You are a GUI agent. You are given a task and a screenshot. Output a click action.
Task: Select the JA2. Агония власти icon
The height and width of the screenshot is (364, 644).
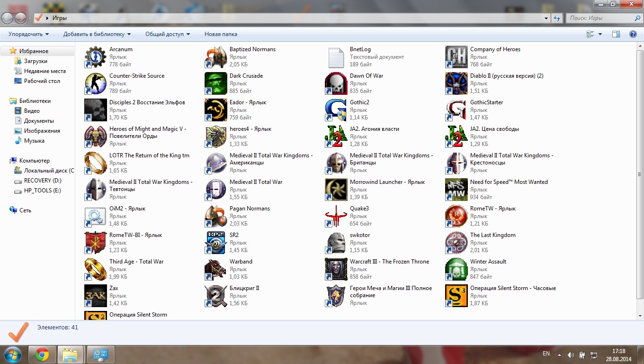336,136
